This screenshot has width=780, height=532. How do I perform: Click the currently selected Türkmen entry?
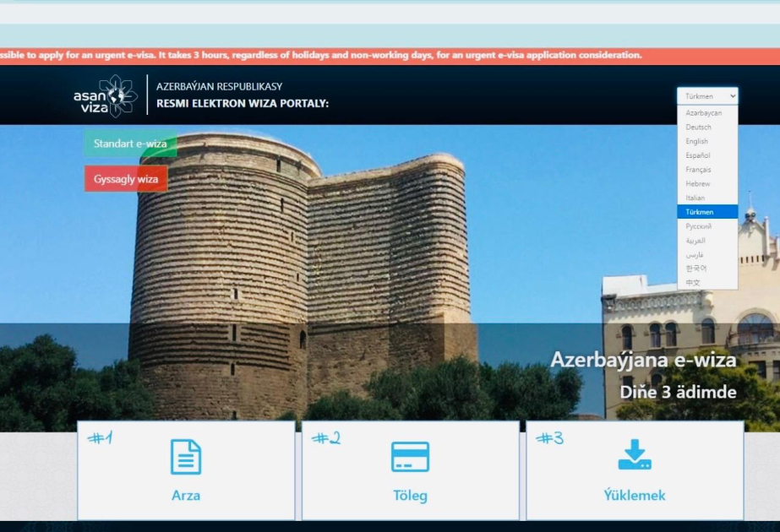[x=699, y=212]
